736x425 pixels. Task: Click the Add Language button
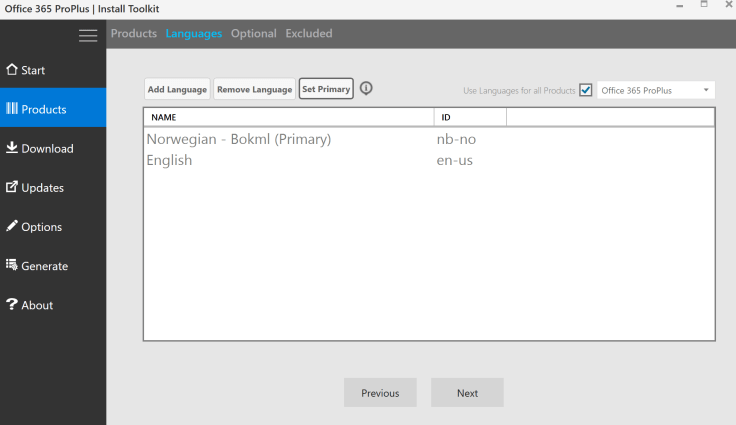point(177,89)
